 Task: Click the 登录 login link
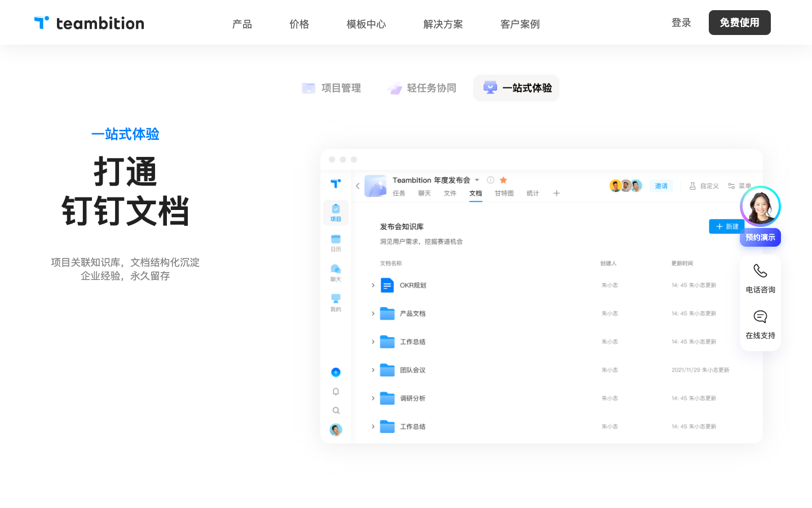(681, 23)
